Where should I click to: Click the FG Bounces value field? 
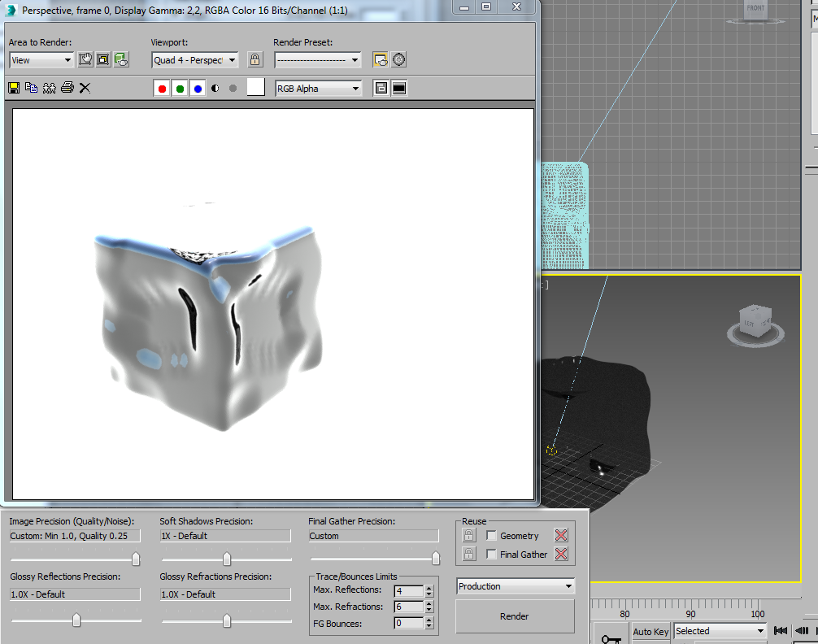tap(408, 623)
